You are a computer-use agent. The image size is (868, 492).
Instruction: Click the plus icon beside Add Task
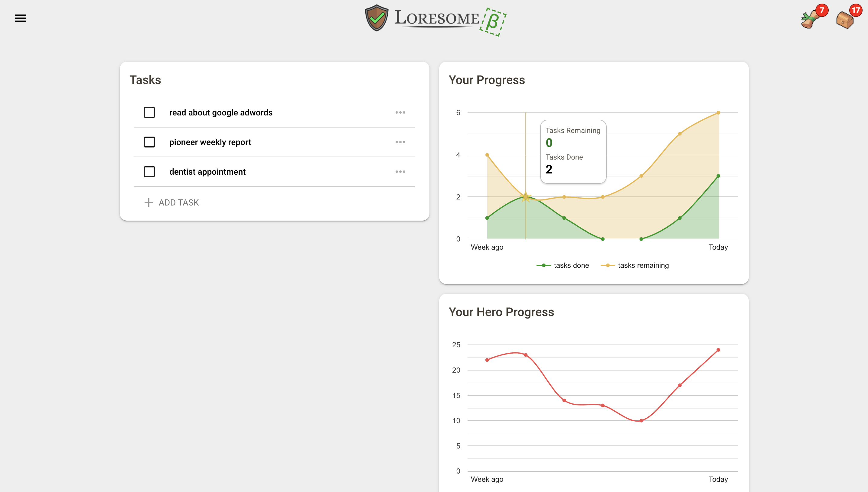click(148, 202)
